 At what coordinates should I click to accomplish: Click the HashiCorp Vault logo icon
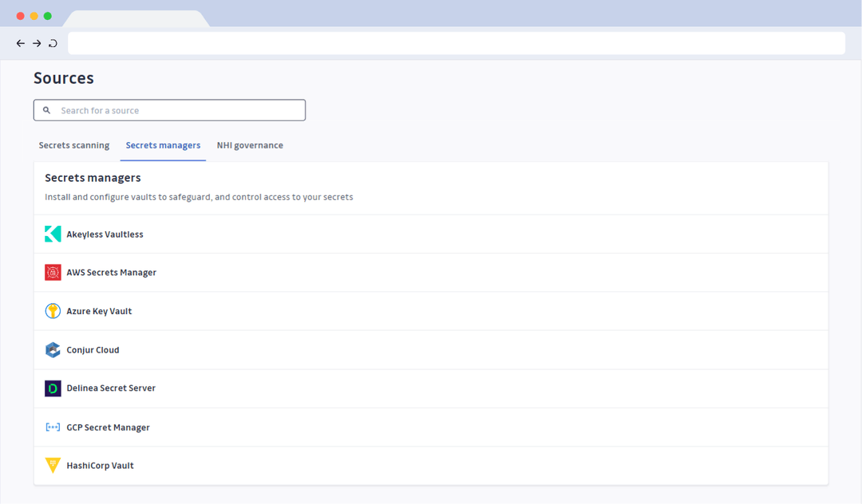tap(52, 465)
